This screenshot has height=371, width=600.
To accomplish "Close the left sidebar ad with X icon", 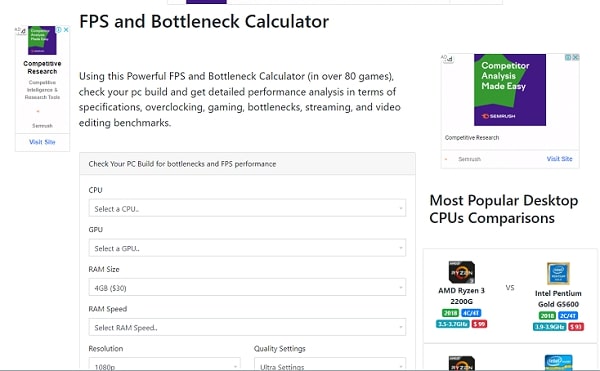I will tap(66, 30).
